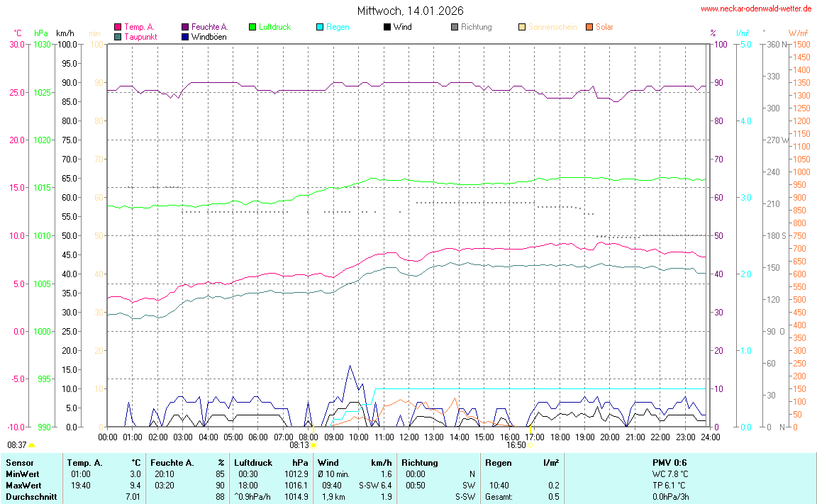Click the yellow icon next to 08:37
Image resolution: width=817 pixels, height=504 pixels.
click(32, 445)
